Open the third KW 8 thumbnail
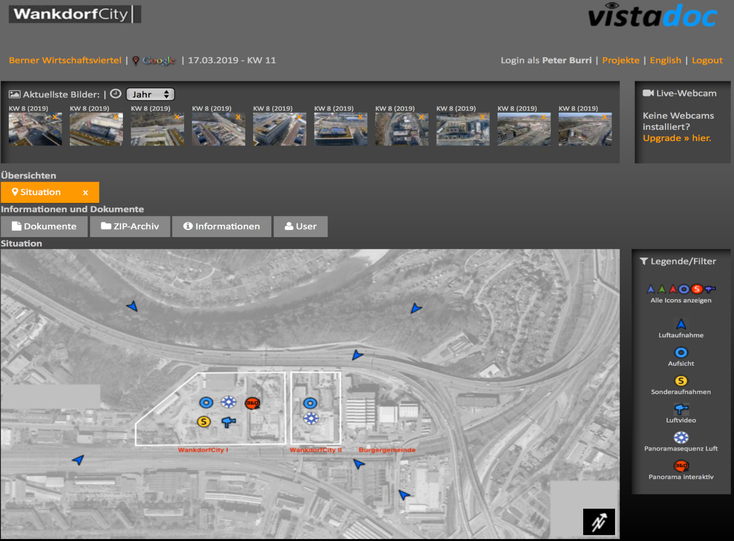 (x=157, y=129)
